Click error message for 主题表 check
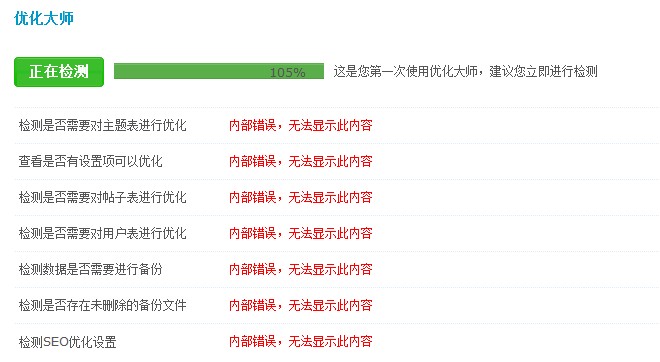This screenshot has height=362, width=660. (301, 125)
